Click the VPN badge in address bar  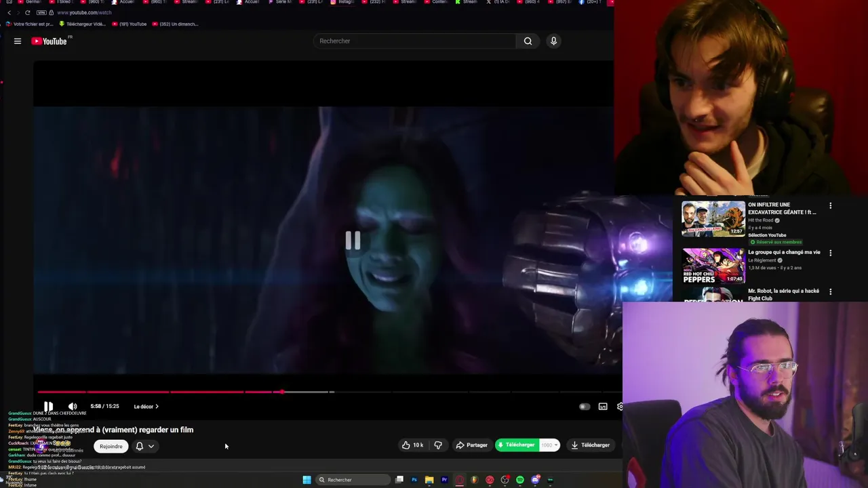point(42,12)
